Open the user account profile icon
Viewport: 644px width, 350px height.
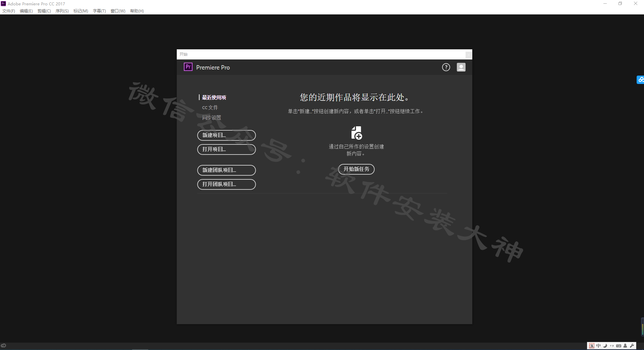click(x=461, y=67)
